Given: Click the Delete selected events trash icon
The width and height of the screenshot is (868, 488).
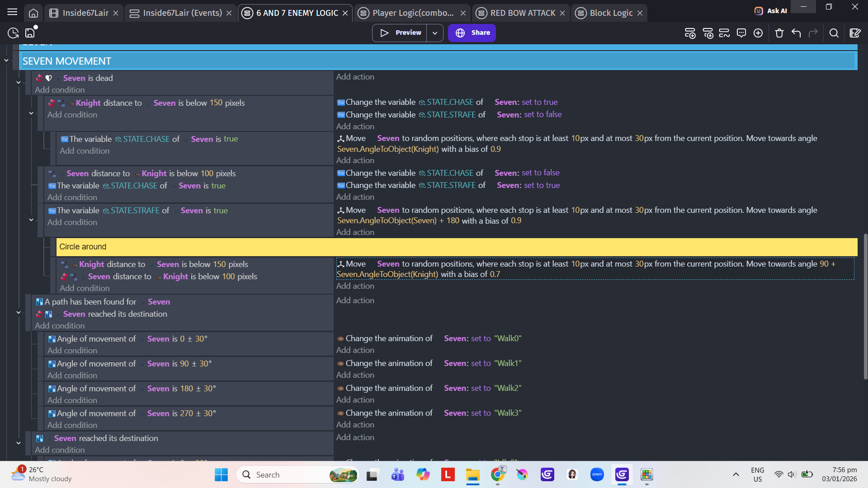Looking at the screenshot, I should point(779,33).
